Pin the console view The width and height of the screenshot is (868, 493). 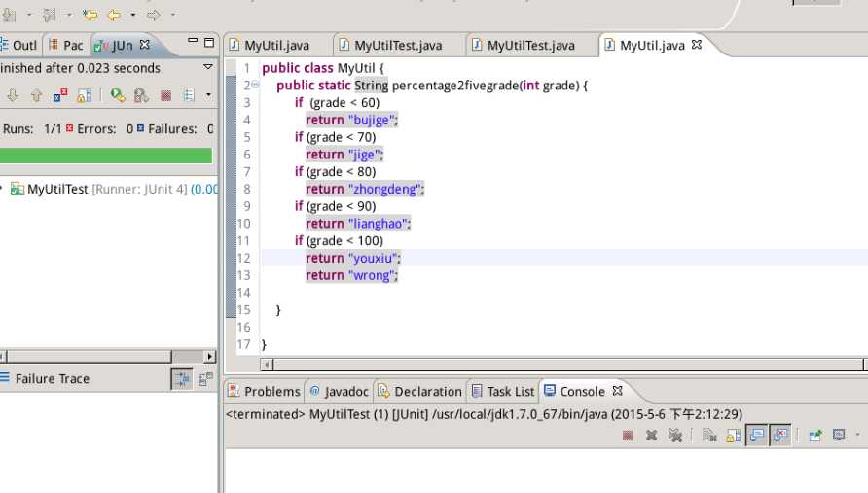814,436
